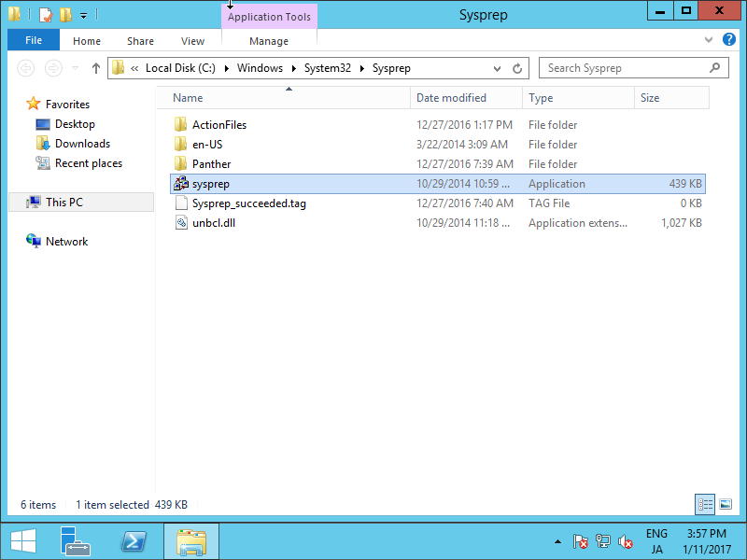Show hidden tray icons

click(557, 541)
